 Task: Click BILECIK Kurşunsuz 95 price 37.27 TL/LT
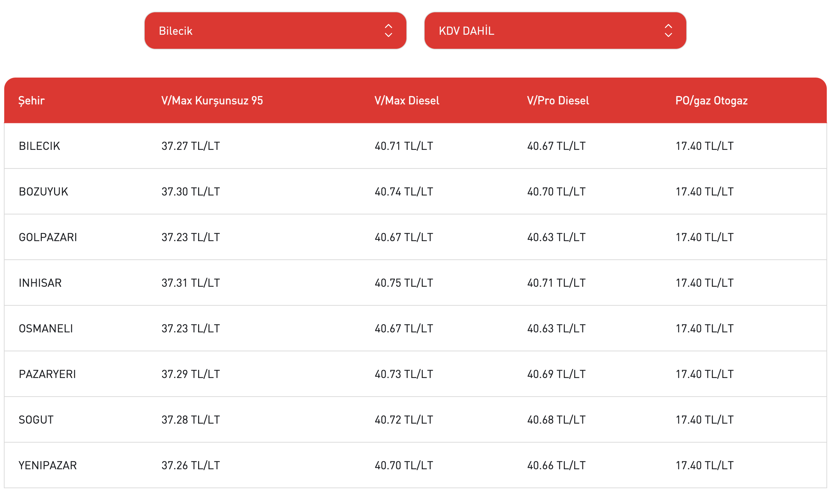coord(191,146)
